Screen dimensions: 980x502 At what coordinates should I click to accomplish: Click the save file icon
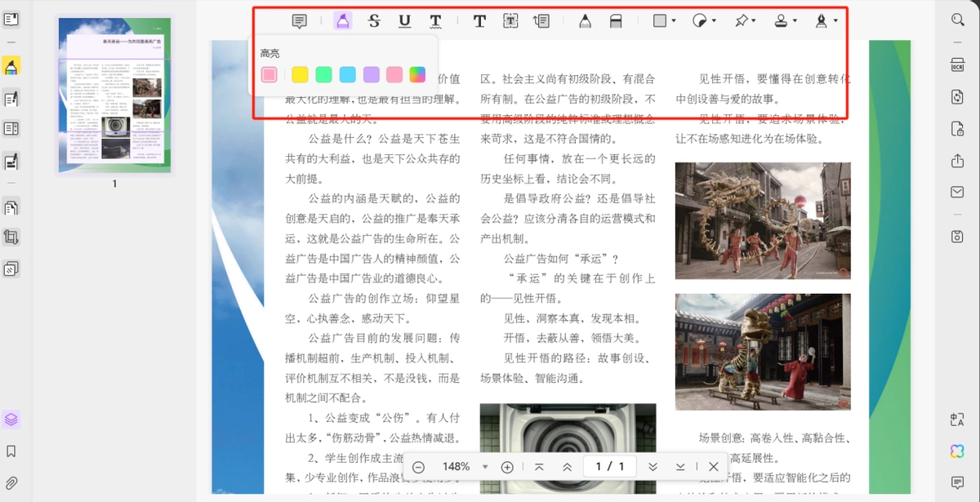point(958,237)
